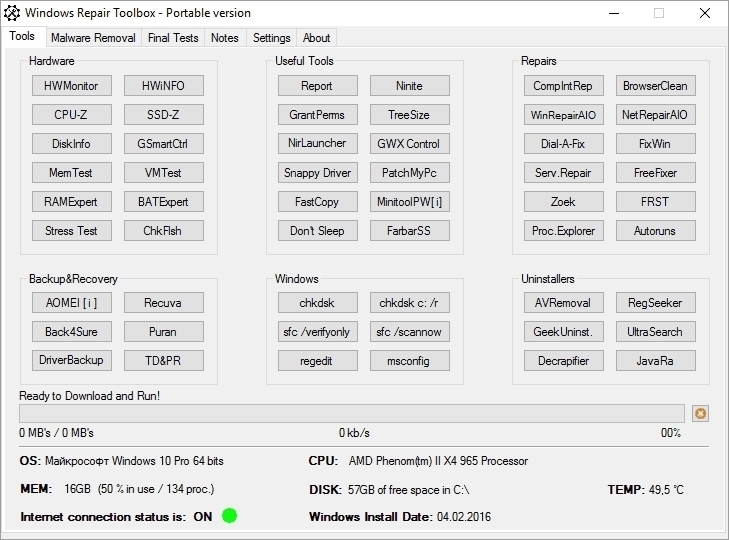Viewport: 729px width, 540px height.
Task: Switch to the Malware Removal tab
Action: (x=93, y=38)
